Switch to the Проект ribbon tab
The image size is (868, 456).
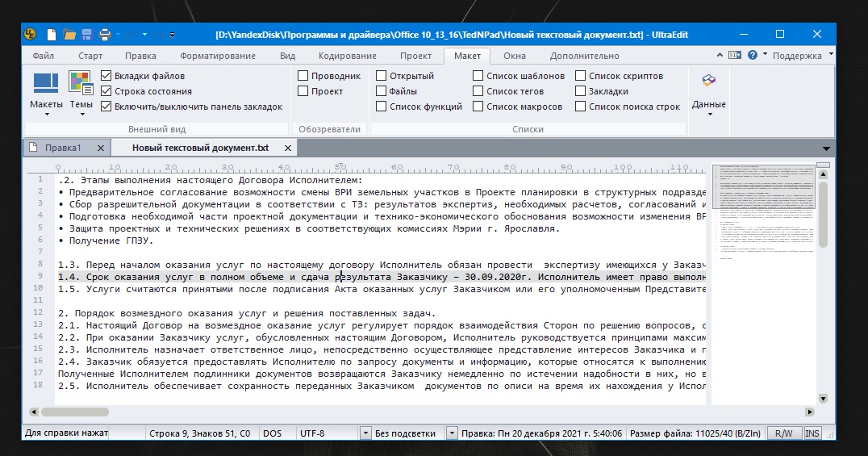tap(415, 56)
